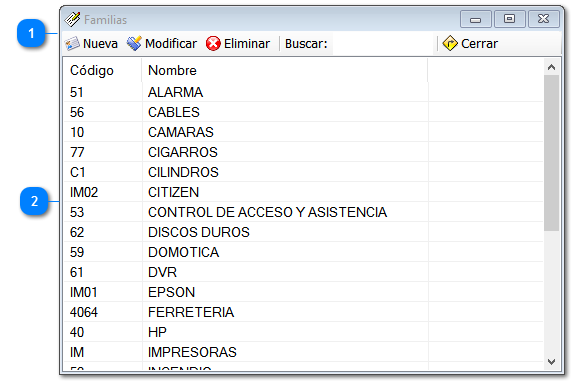Viewport: 578px width, 386px height.
Task: Select the CILINDROS row
Action: click(x=303, y=172)
